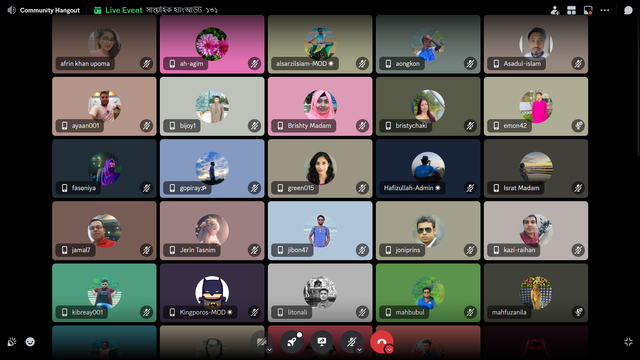Viewport: 640px width, 360px height.
Task: Focus on Brishty Madam's video tile
Action: click(320, 106)
